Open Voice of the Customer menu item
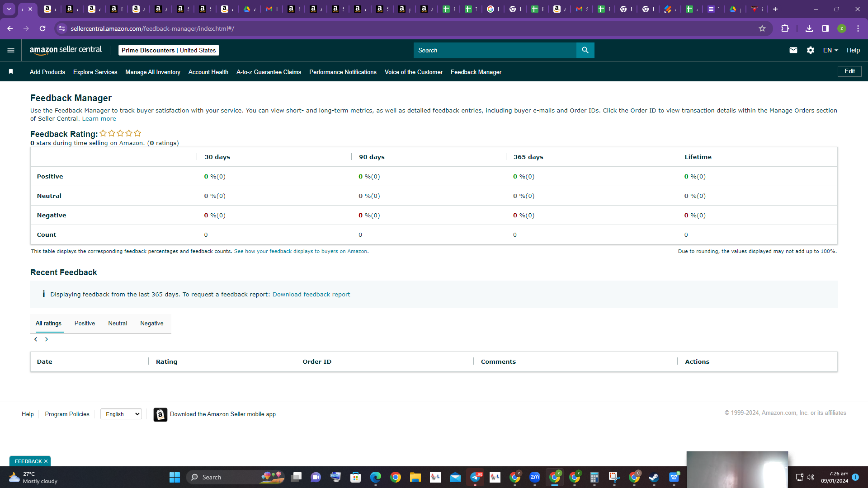 414,72
